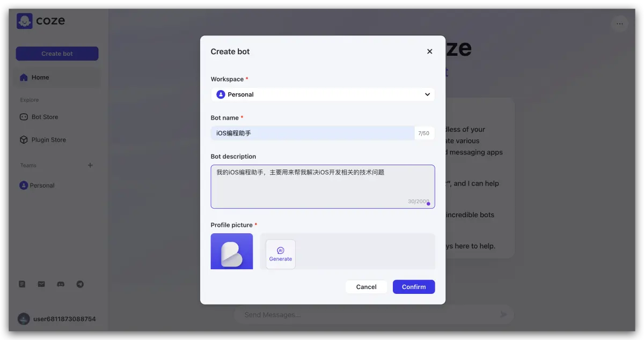Click the AI Generate profile picture button
The height and width of the screenshot is (340, 644).
tap(281, 254)
